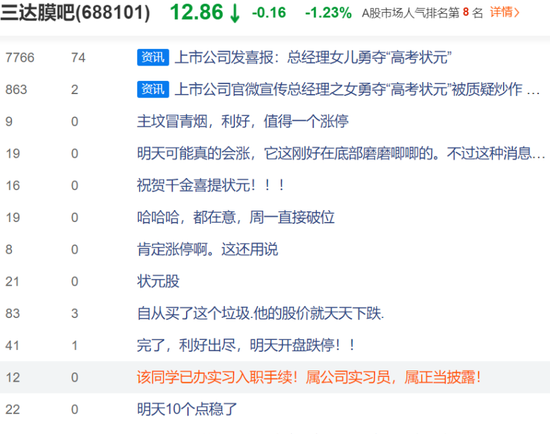The height and width of the screenshot is (434, 550).
Task: Open post 自从买了这个垃圾
Action: tap(260, 313)
